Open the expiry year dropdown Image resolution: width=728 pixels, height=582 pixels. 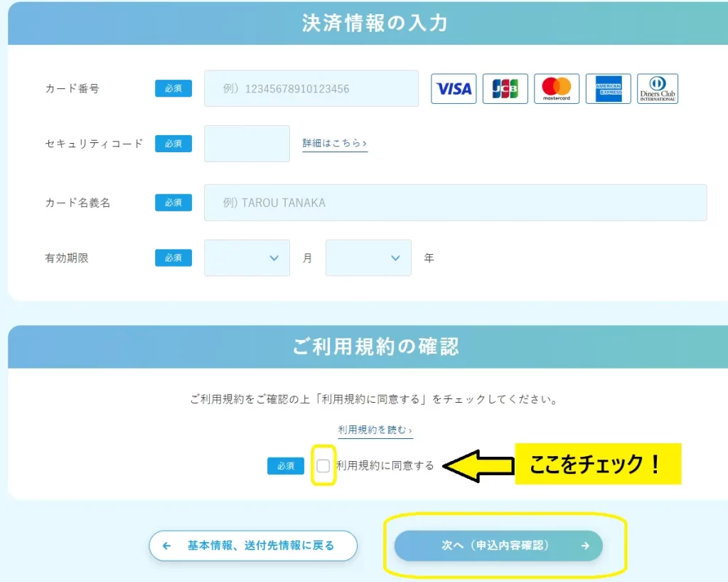click(368, 258)
